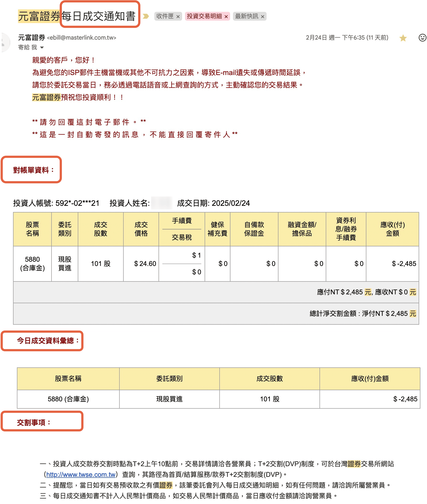The width and height of the screenshot is (427, 504).
Task: Click the 健保補充費 column header
Action: point(217,229)
